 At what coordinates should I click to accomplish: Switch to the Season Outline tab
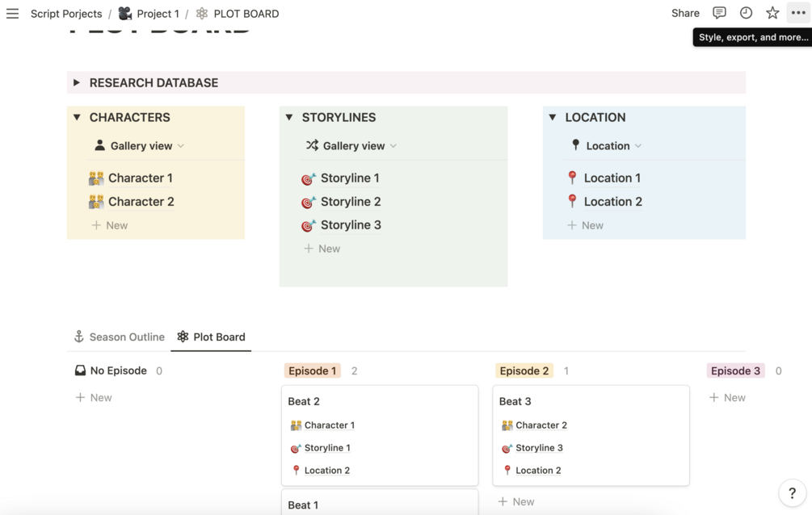click(x=119, y=337)
